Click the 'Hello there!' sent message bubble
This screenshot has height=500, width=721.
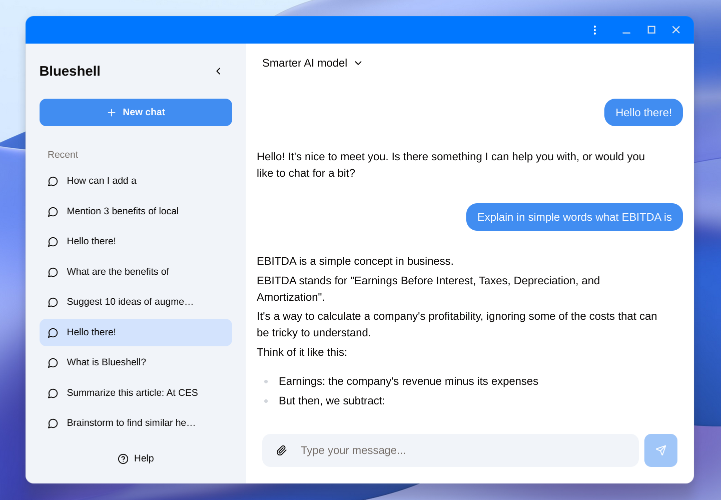pos(643,112)
